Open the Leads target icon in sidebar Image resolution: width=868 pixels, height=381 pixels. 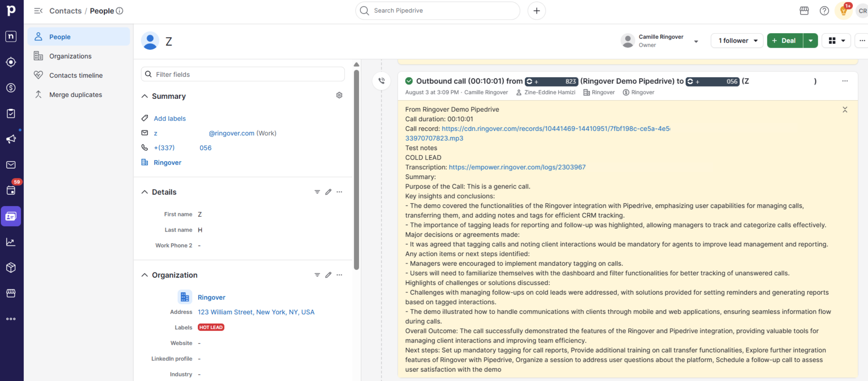tap(11, 62)
